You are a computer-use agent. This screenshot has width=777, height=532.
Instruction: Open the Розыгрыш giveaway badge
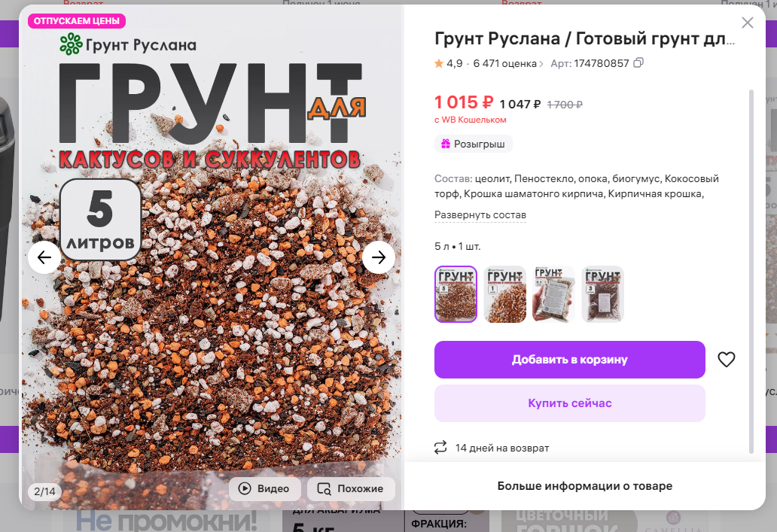(474, 144)
